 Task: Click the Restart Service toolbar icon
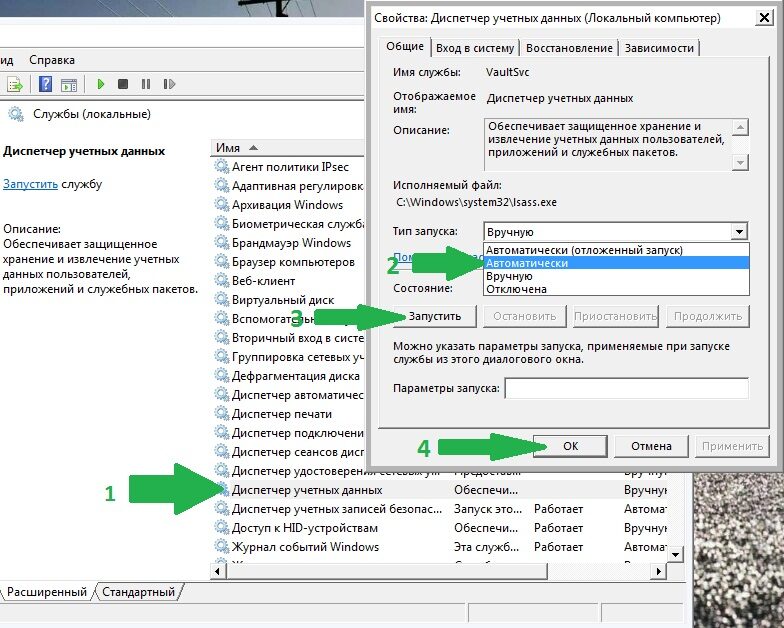click(169, 85)
